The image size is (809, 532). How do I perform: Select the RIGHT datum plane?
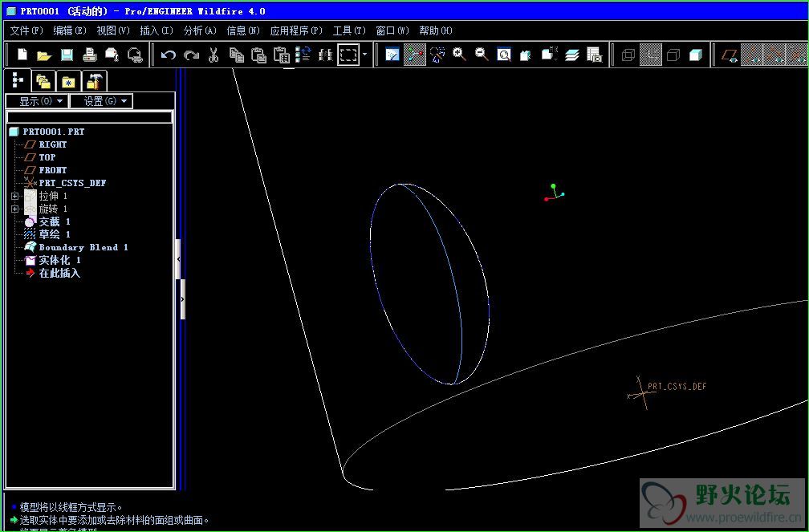53,144
